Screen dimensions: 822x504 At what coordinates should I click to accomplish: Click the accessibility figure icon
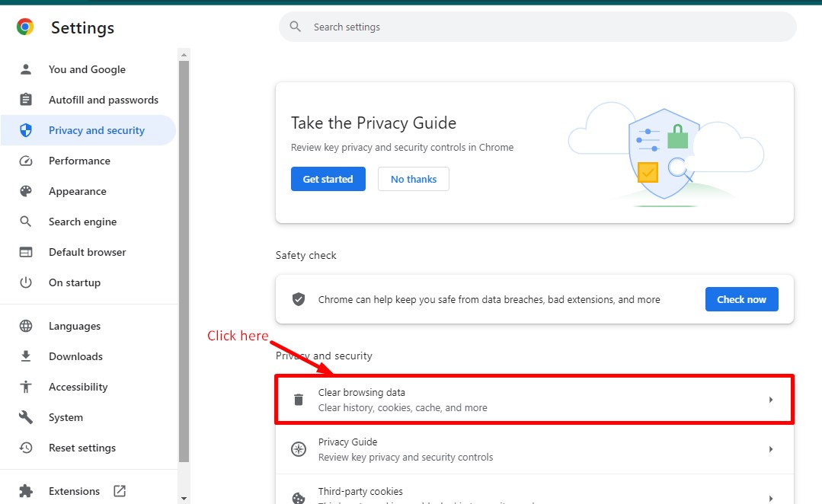click(26, 387)
